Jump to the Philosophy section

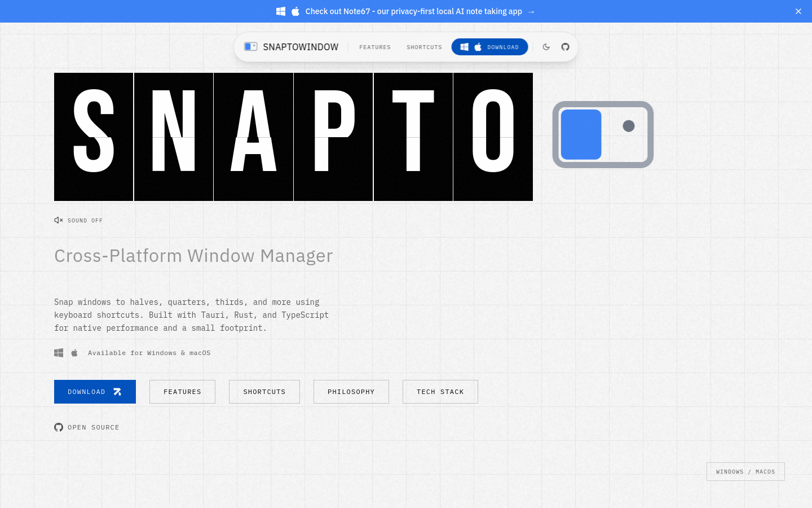(x=351, y=392)
